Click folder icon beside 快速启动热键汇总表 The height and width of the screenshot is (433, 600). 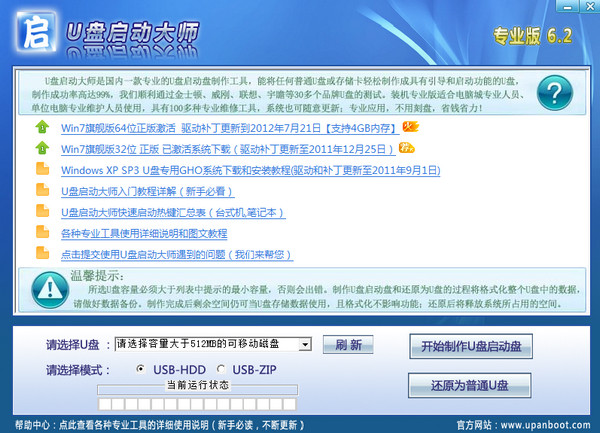pyautogui.click(x=41, y=212)
